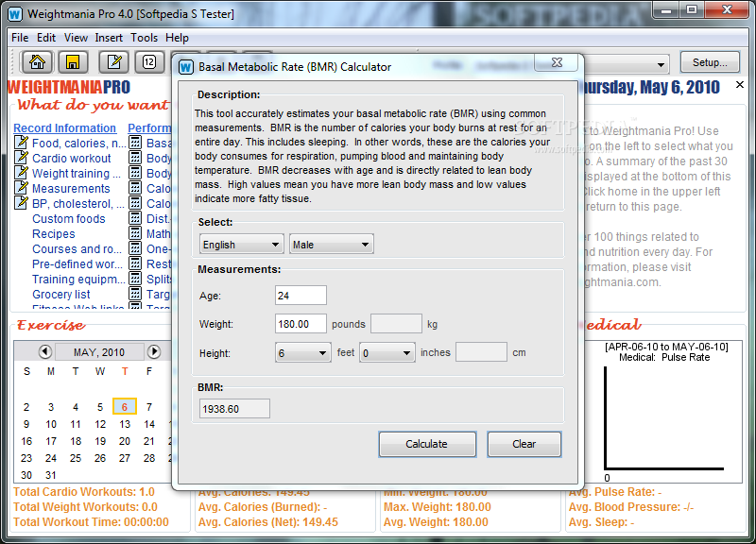
Task: Open the Help menu
Action: click(177, 38)
